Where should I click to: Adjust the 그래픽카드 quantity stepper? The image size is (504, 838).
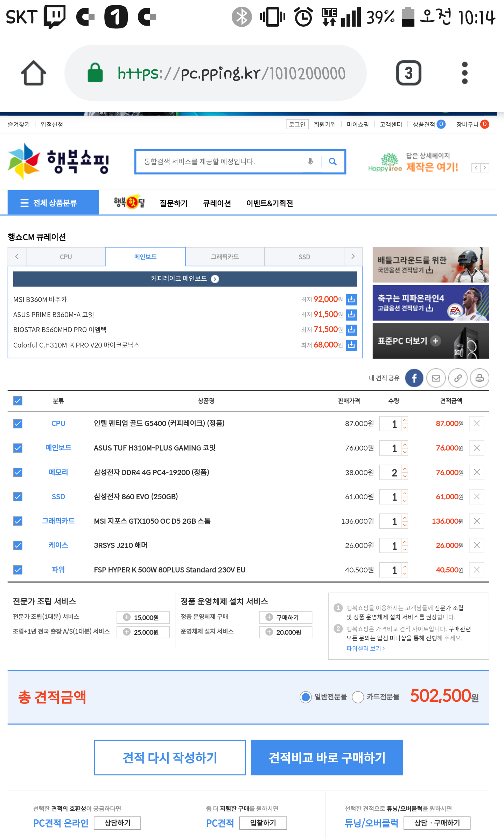click(405, 521)
